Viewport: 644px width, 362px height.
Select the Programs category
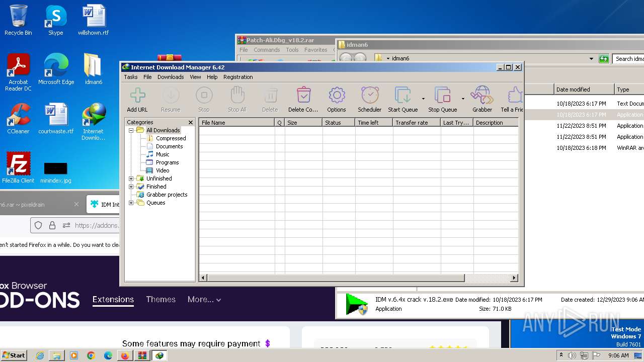point(167,162)
